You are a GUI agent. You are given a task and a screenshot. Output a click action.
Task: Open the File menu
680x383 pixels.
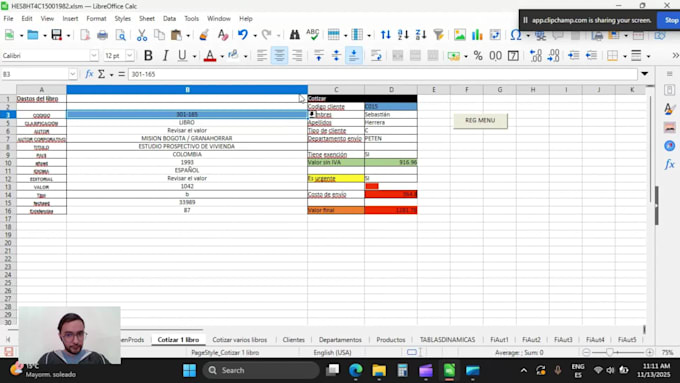[8, 19]
